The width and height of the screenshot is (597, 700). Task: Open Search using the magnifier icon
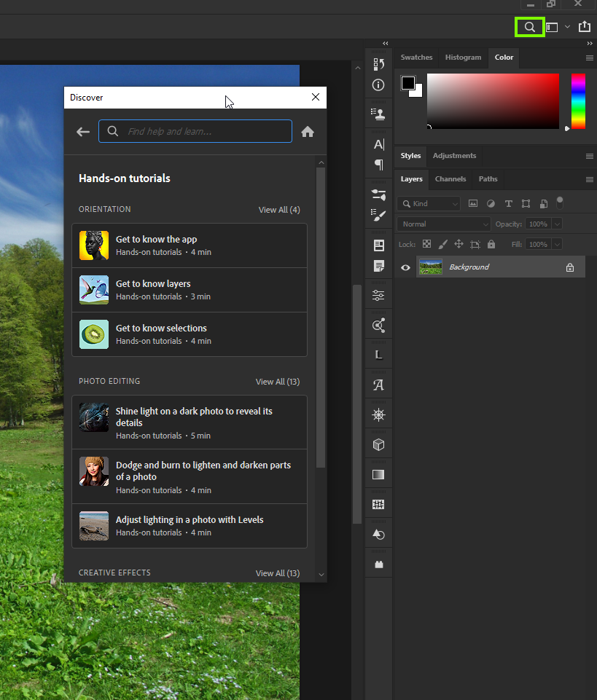click(x=530, y=27)
